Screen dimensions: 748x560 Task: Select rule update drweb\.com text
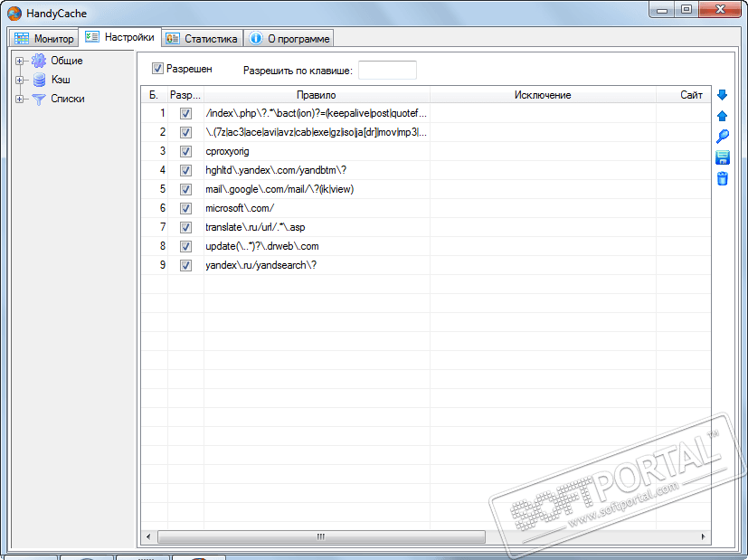coord(262,246)
